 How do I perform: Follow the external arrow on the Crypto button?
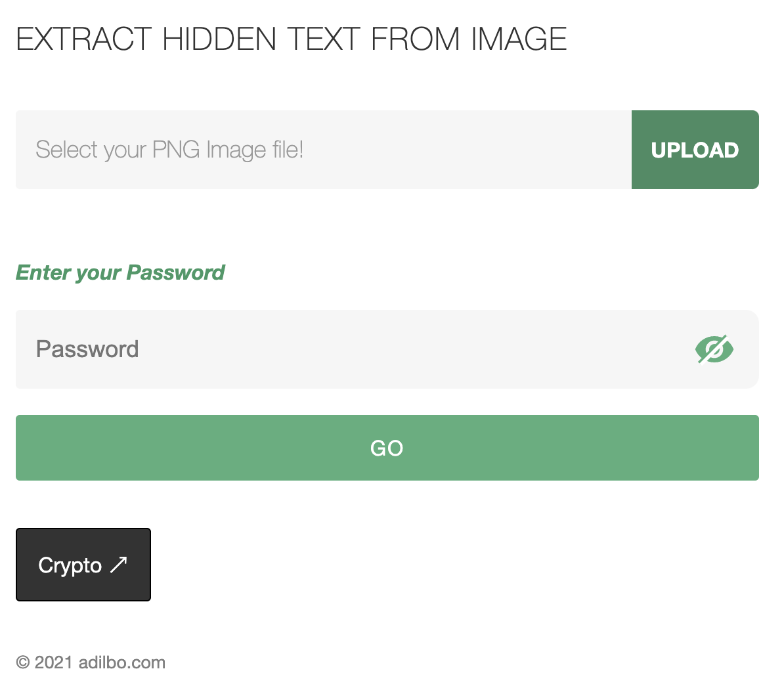(119, 565)
